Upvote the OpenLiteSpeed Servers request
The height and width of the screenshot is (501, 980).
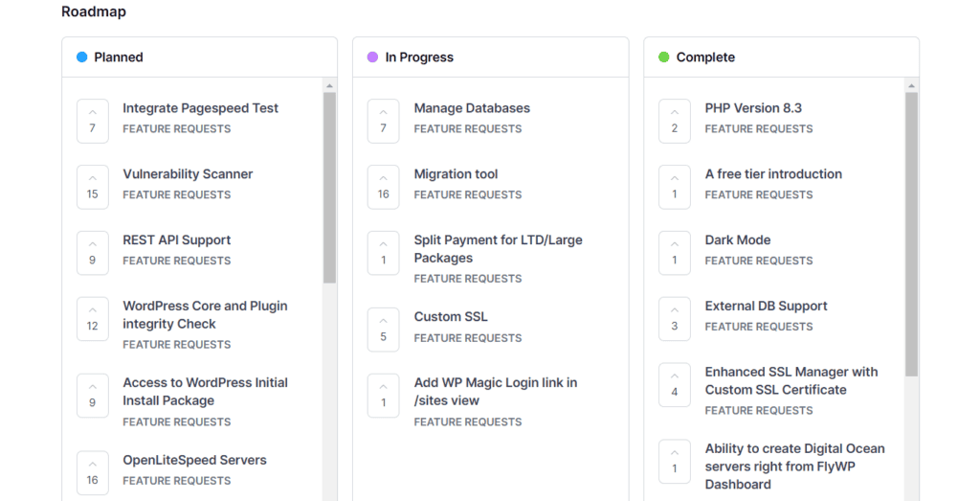coord(93,472)
